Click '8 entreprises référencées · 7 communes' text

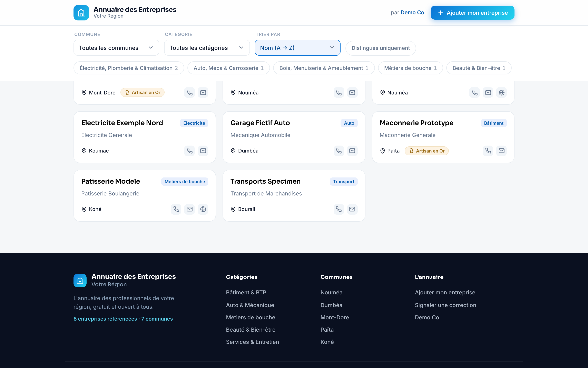pos(123,319)
